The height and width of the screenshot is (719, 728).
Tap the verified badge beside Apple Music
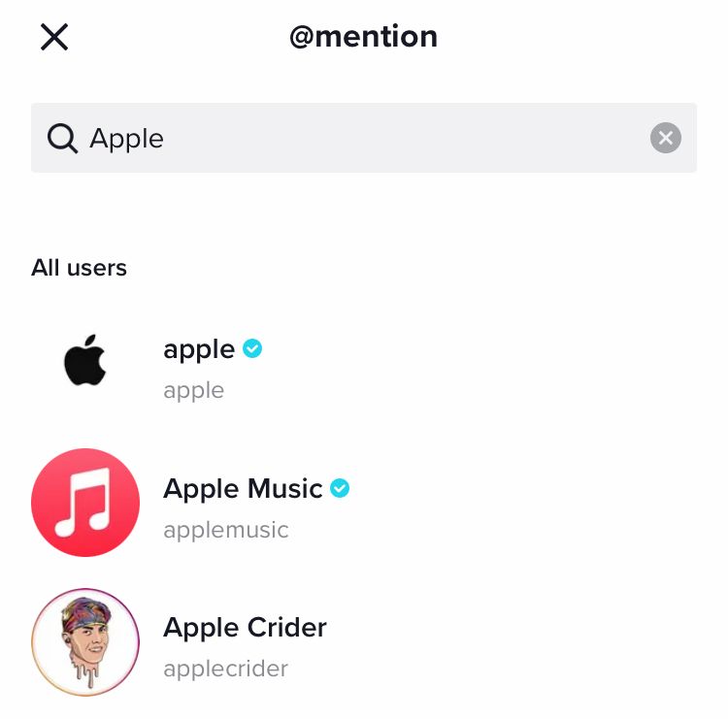point(340,488)
